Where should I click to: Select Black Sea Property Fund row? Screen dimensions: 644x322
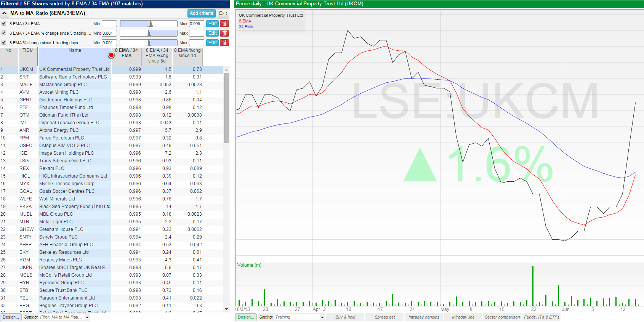(112, 207)
